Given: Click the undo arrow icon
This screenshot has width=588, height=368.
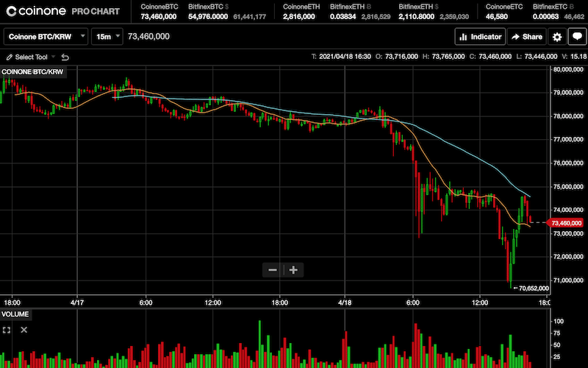Looking at the screenshot, I should tap(65, 57).
